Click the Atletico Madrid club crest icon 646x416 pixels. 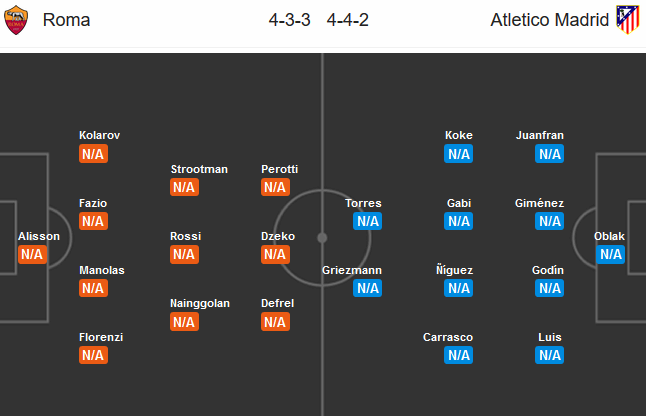627,20
